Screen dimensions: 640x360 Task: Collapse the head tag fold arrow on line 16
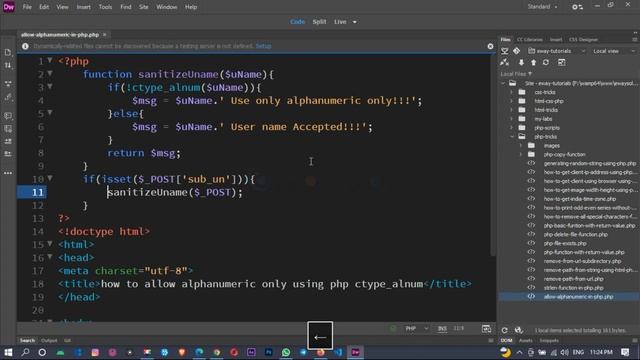pyautogui.click(x=50, y=257)
